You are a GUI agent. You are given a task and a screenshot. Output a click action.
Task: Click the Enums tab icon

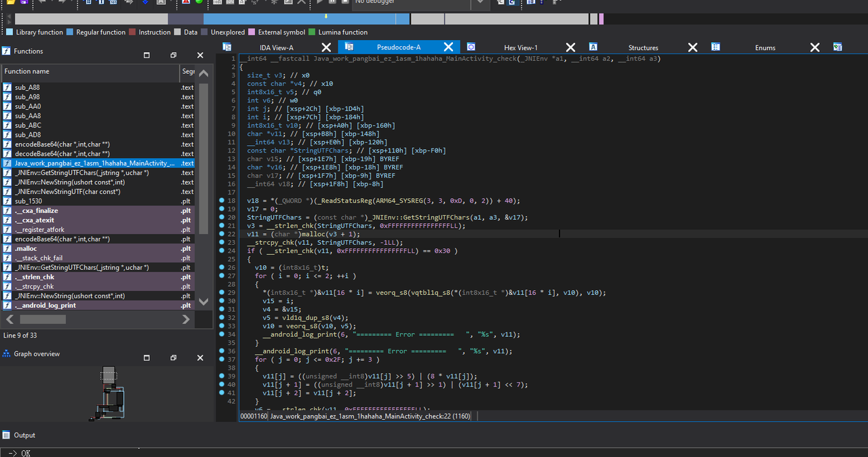[x=715, y=47]
